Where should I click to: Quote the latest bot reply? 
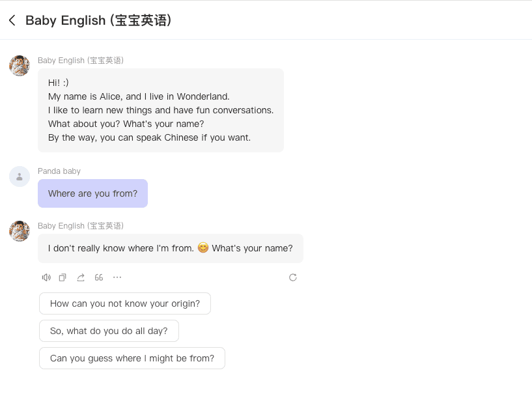click(99, 277)
